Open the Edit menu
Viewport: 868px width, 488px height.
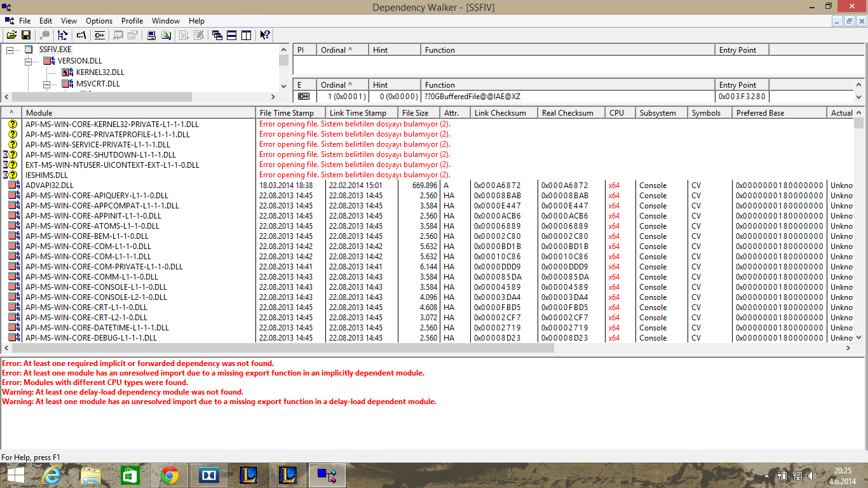46,21
